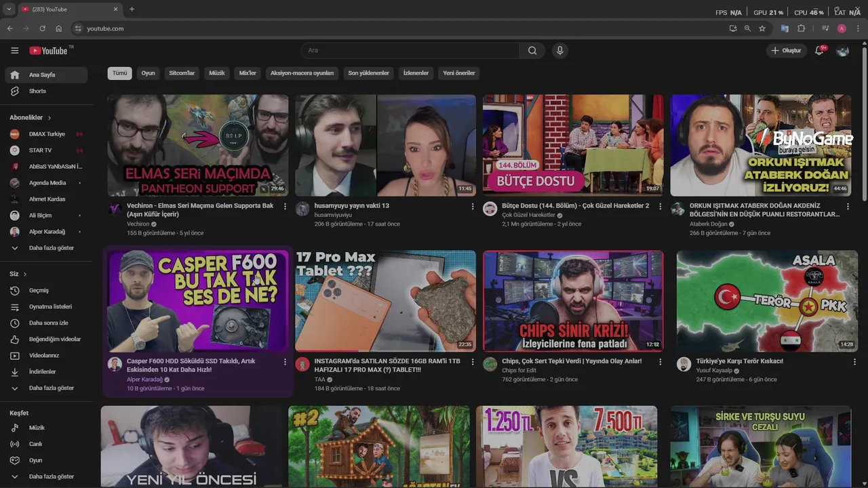Open the hamburger guide menu
The width and height of the screenshot is (868, 488).
point(15,51)
